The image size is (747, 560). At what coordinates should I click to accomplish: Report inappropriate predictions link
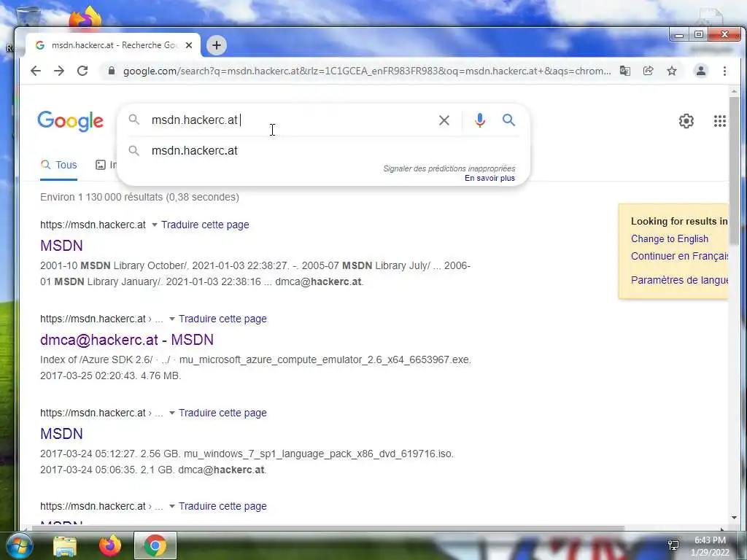[x=449, y=168]
